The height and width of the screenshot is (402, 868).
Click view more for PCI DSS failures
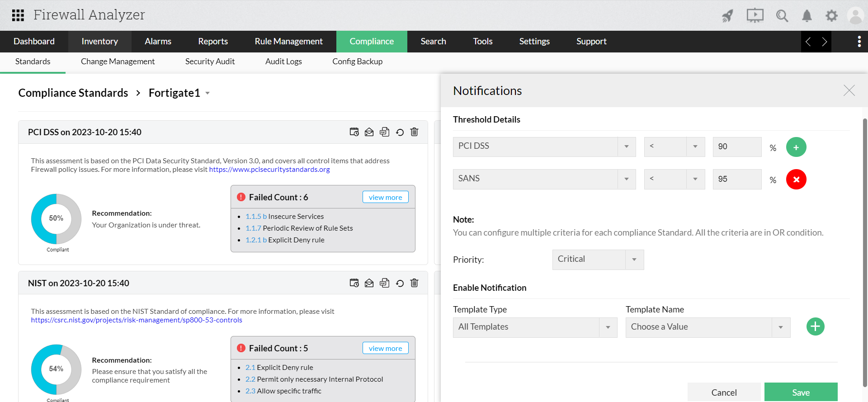[x=385, y=197]
